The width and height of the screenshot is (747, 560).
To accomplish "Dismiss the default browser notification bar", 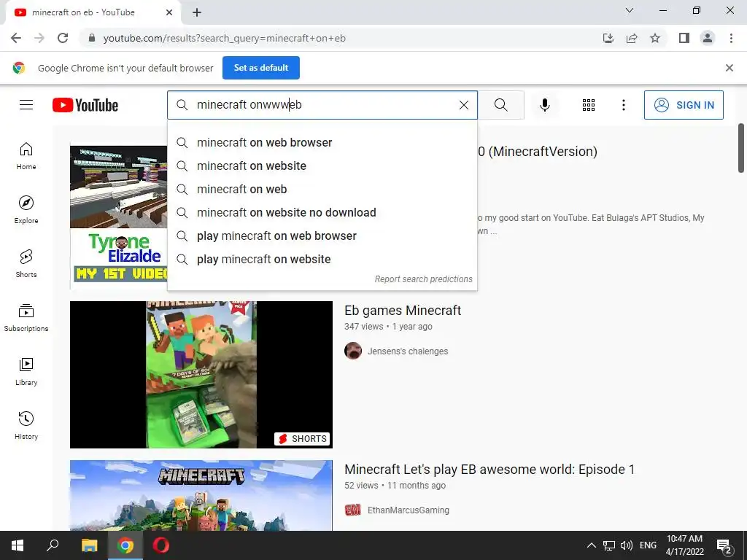I will (x=729, y=68).
